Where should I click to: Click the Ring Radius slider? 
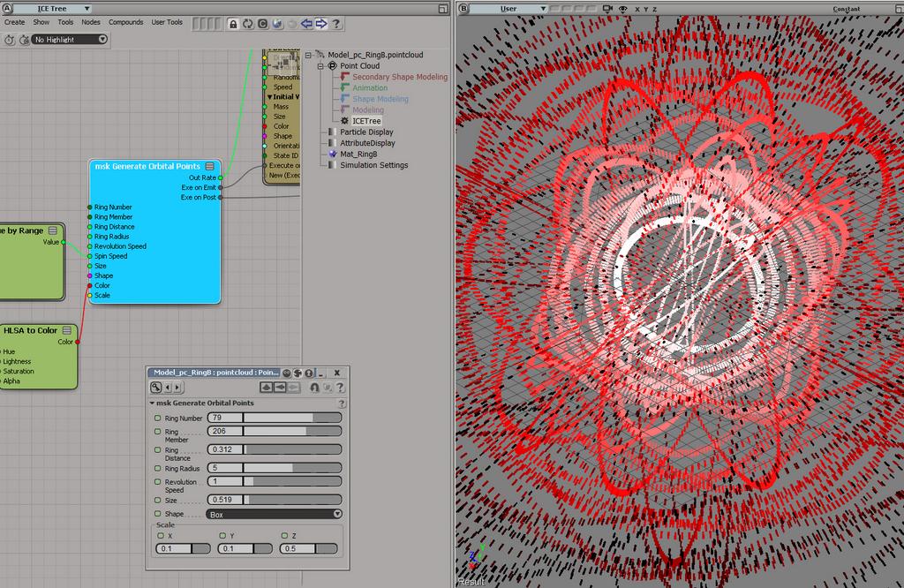tap(291, 468)
